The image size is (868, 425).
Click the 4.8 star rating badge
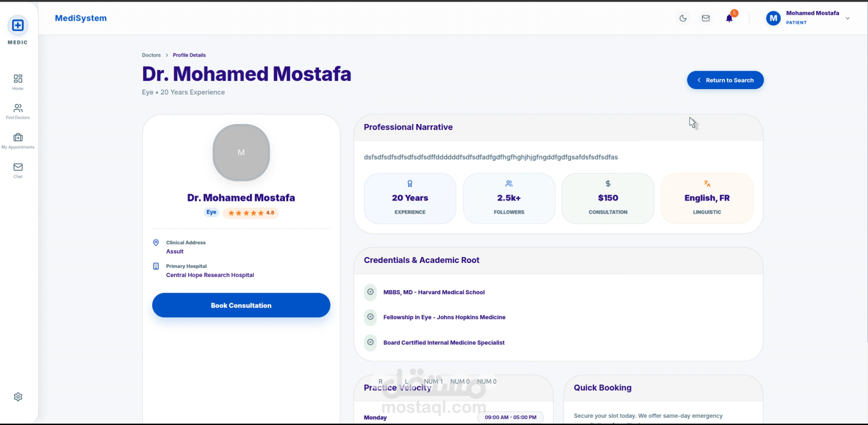point(251,213)
